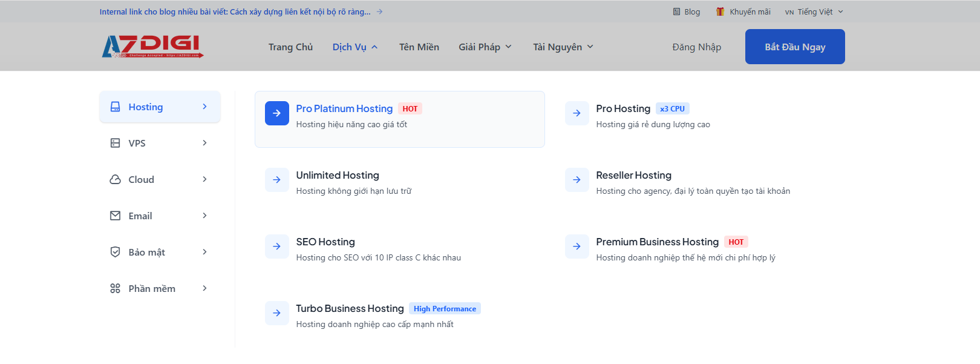This screenshot has width=980, height=364.
Task: Select the Giải Pháp menu label
Action: click(479, 47)
